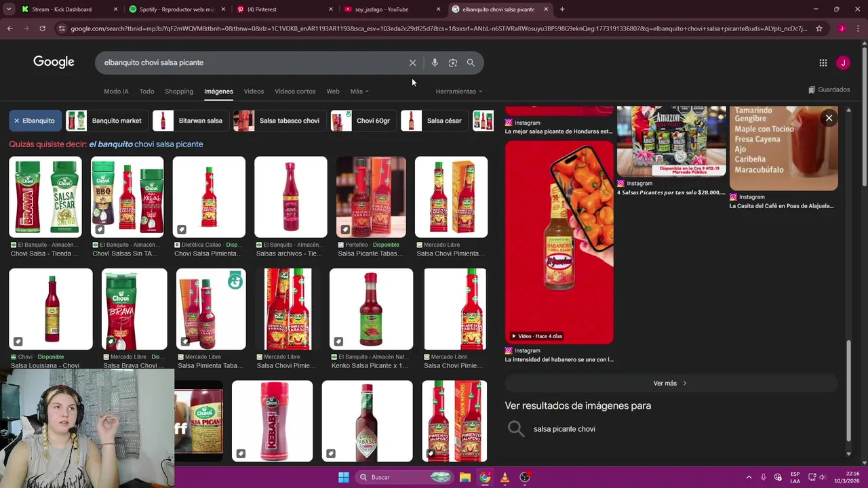Viewport: 868px width, 488px height.
Task: Switch to the Videos tab
Action: pyautogui.click(x=254, y=91)
